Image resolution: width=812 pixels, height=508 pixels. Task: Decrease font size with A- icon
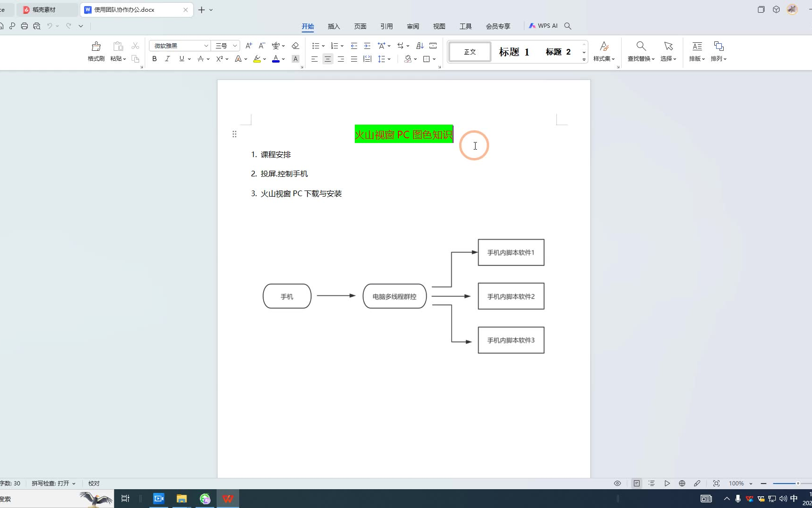pyautogui.click(x=262, y=46)
